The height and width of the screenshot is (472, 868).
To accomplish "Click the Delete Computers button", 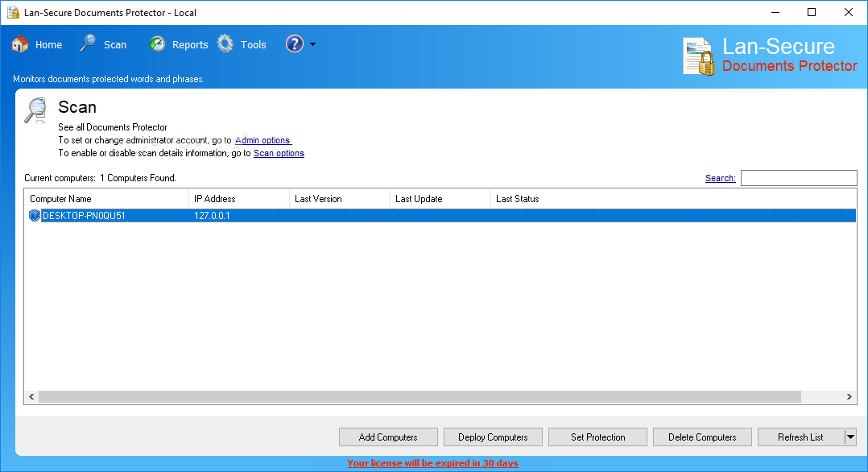I will click(x=702, y=437).
